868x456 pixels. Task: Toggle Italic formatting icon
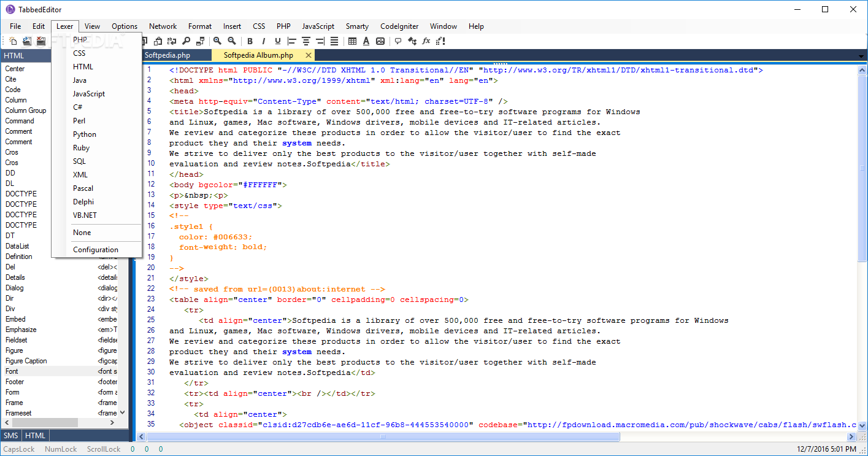264,41
